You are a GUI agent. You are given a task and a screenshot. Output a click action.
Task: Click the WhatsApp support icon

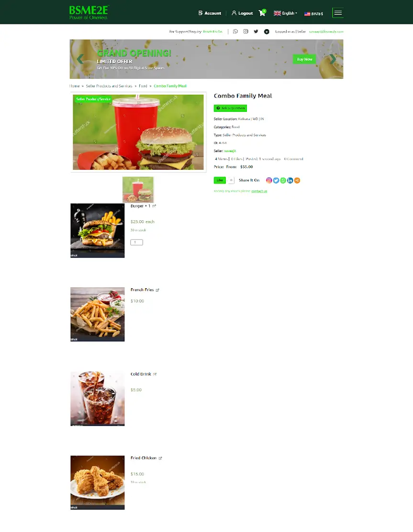click(235, 32)
